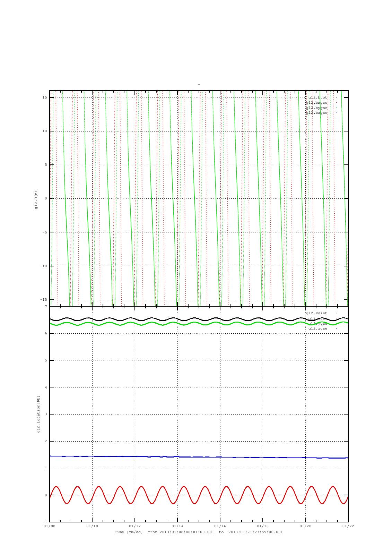Click the 01/10 date tick label
The image size is (392, 555).
pos(92,526)
